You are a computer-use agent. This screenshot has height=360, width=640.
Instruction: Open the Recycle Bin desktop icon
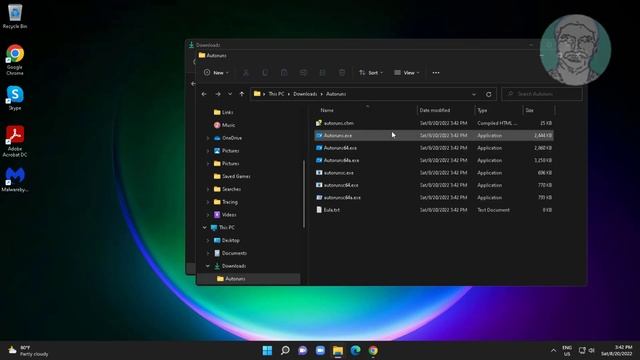(15, 16)
